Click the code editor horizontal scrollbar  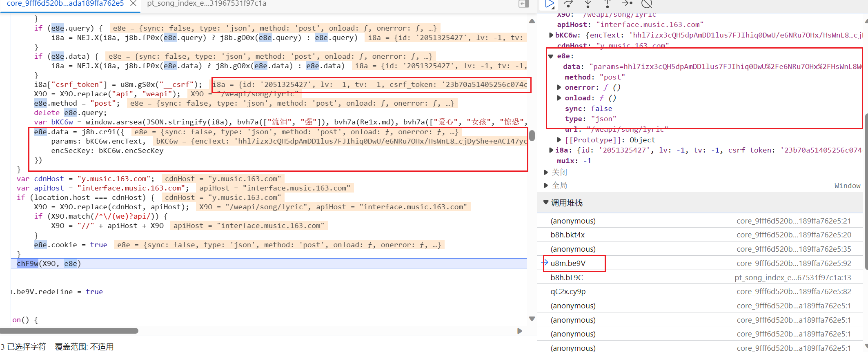(69, 331)
